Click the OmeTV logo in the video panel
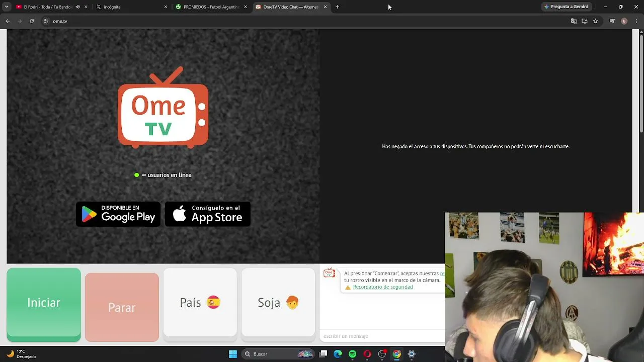644x362 pixels. (163, 108)
